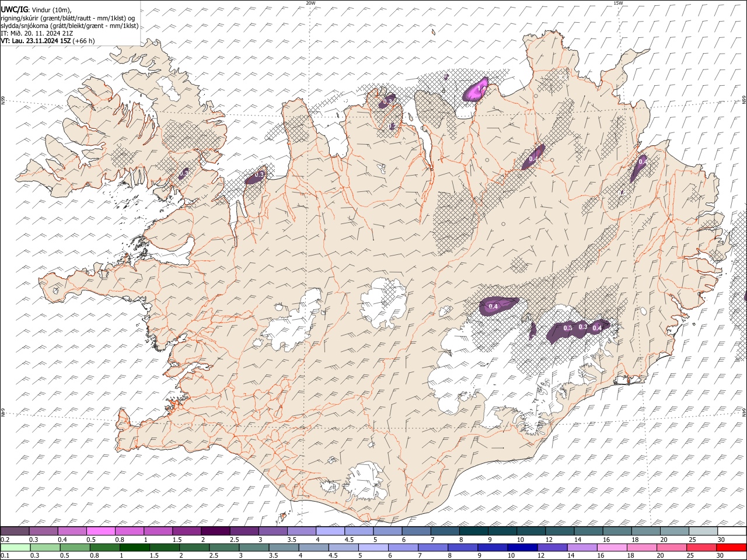Click the lower legend swatch between 7 and 8

433,547
